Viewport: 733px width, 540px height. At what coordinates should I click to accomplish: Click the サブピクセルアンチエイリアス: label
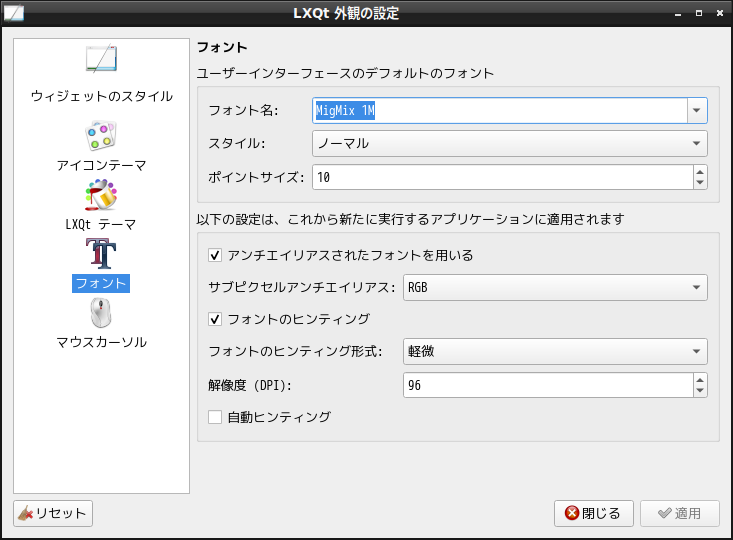coord(302,288)
